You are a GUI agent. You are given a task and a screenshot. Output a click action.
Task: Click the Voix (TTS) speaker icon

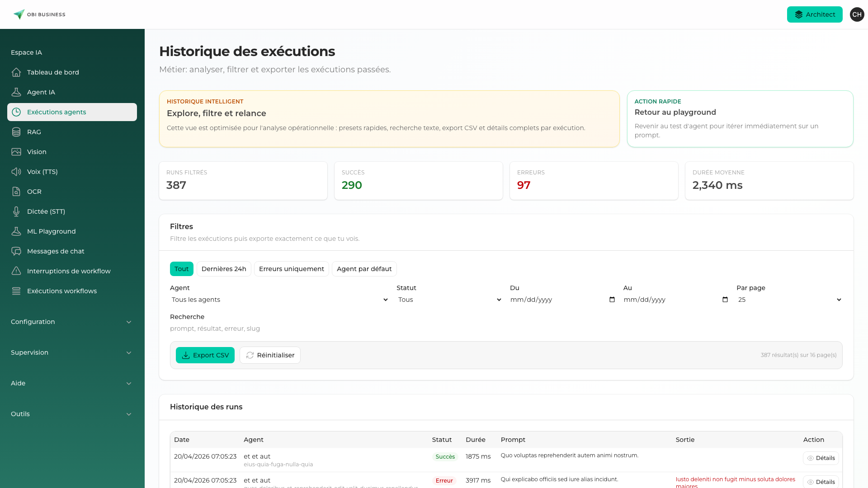click(16, 172)
